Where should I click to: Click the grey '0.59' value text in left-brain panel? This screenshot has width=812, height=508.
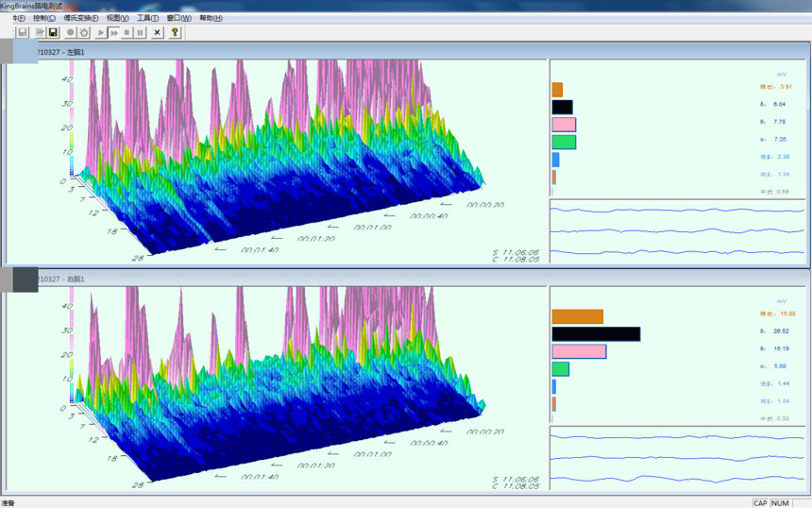click(x=783, y=192)
